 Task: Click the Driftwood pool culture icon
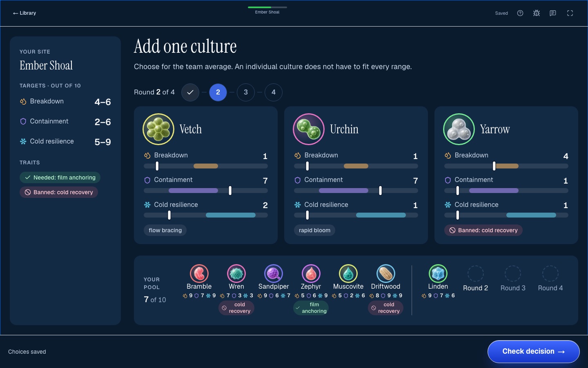385,274
